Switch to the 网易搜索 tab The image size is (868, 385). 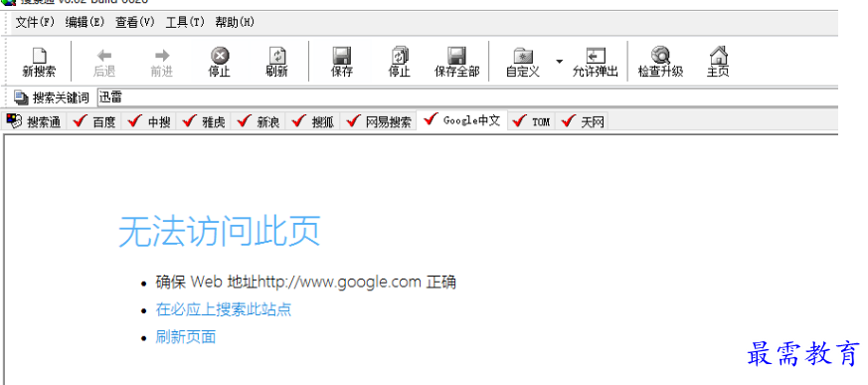(379, 121)
